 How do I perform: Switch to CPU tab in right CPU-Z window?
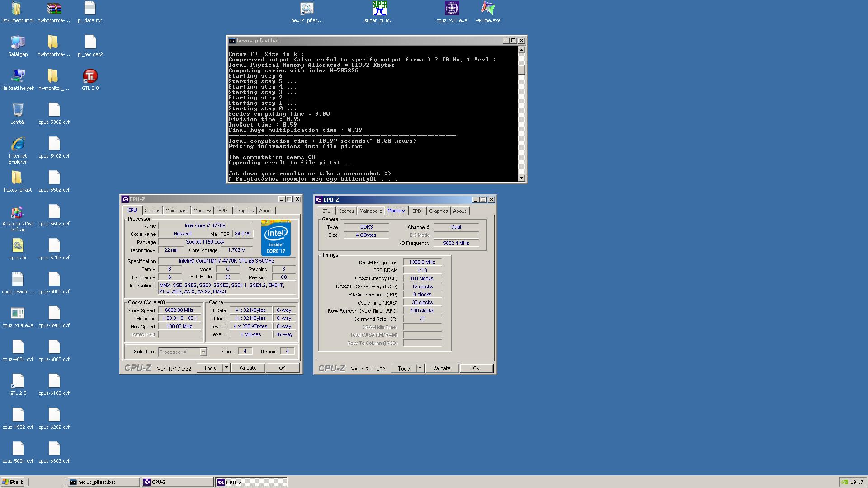click(326, 211)
